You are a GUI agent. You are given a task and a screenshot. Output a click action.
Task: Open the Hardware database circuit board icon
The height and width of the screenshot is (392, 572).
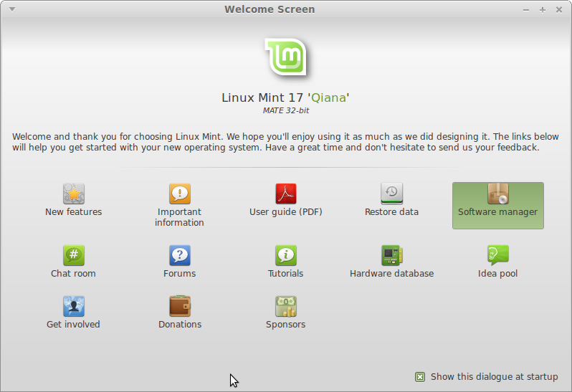coord(392,255)
